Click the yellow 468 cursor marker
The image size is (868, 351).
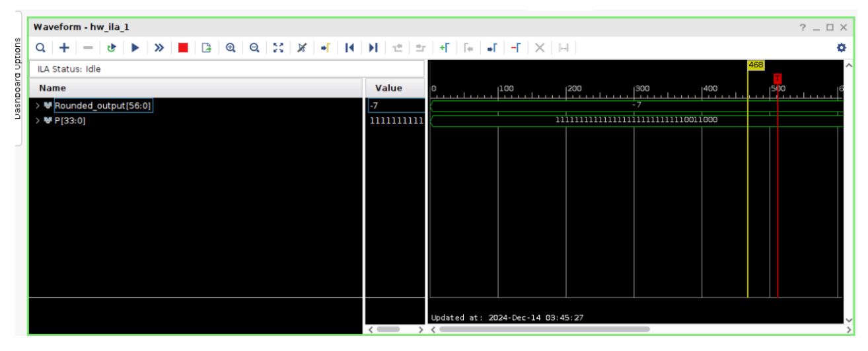pyautogui.click(x=755, y=65)
